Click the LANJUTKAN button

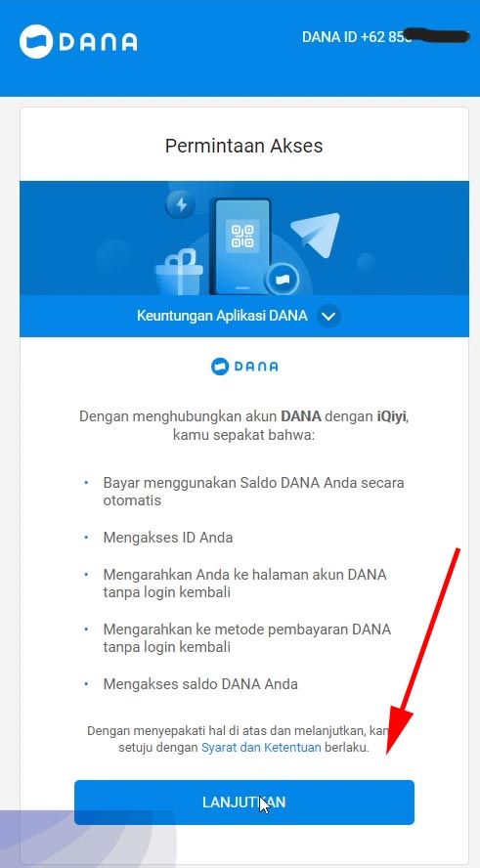pyautogui.click(x=244, y=803)
